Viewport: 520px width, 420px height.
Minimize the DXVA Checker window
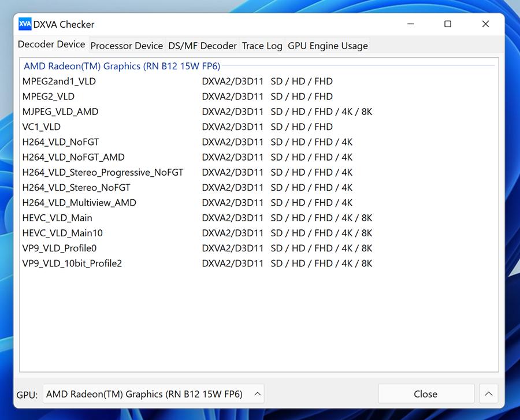tap(410, 24)
